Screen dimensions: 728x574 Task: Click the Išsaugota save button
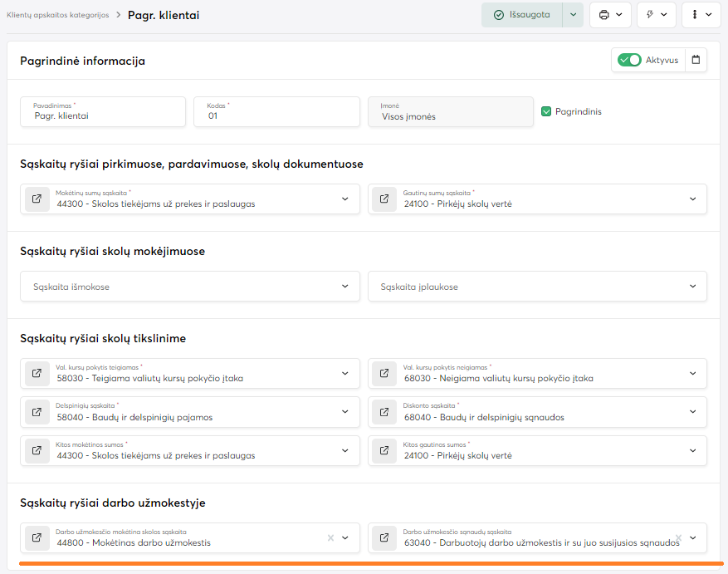point(522,15)
